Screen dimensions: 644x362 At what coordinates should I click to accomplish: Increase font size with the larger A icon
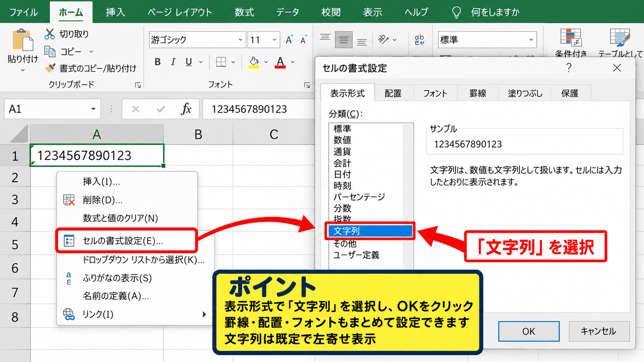(x=289, y=40)
